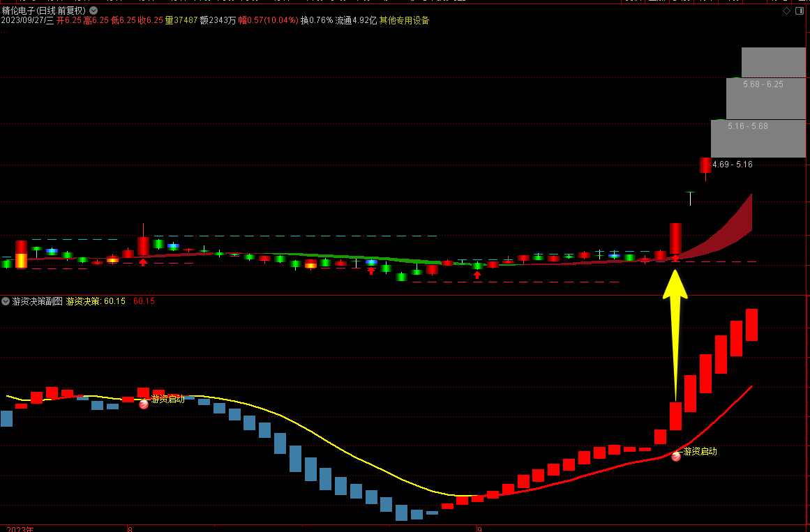Click the 收6.25 closing price value
810x532 pixels.
pos(150,21)
